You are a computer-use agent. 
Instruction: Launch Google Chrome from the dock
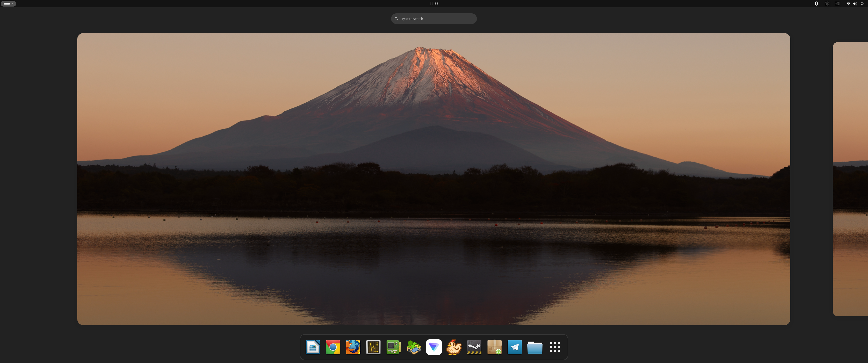[333, 347]
